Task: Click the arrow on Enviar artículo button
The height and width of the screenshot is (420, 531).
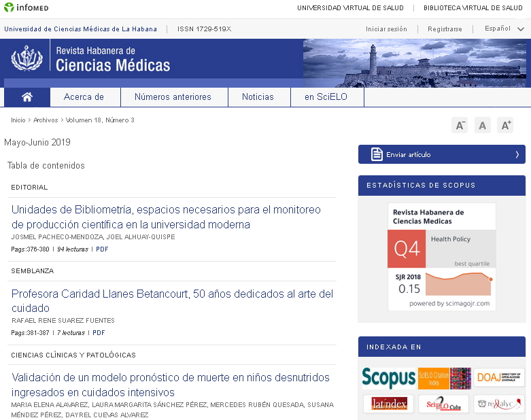Action: (x=517, y=155)
